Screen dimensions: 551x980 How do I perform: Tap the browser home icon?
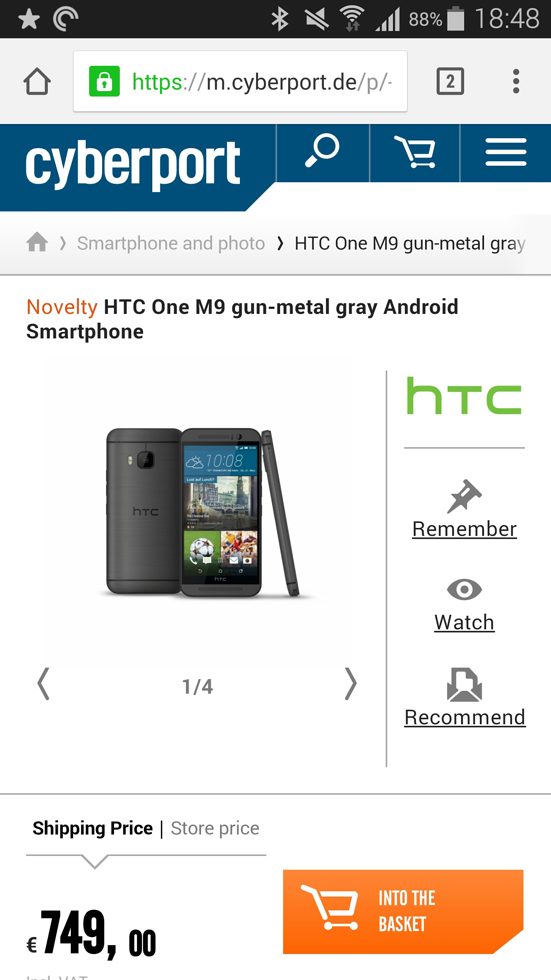(x=37, y=81)
